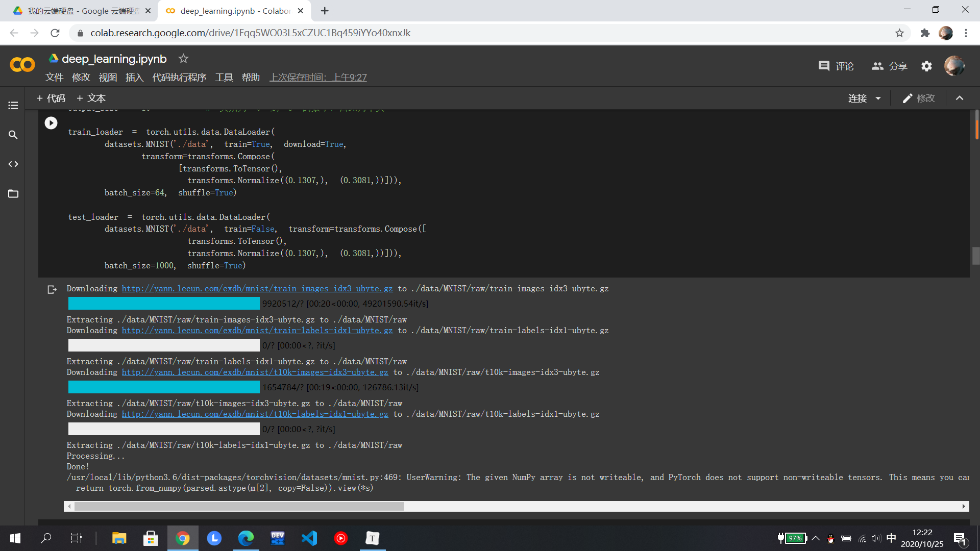This screenshot has width=980, height=551.
Task: Add a new code cell with + 代码
Action: click(51, 98)
